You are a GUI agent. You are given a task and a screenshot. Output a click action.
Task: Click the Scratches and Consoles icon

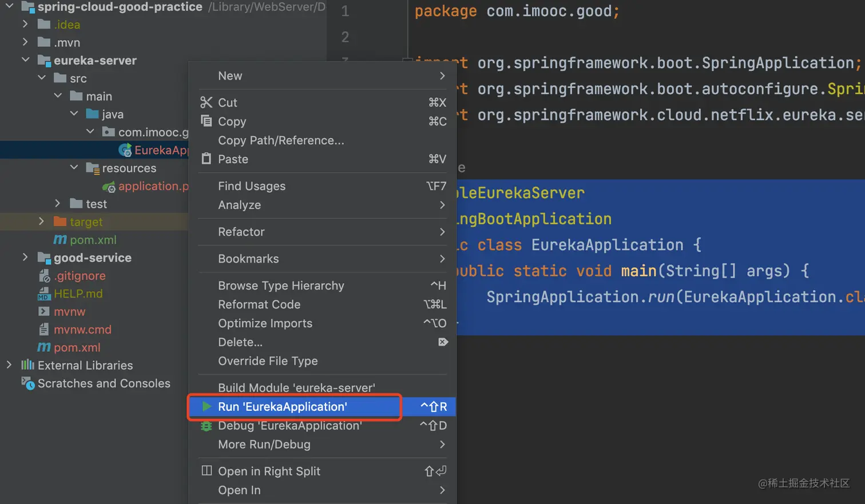click(27, 383)
